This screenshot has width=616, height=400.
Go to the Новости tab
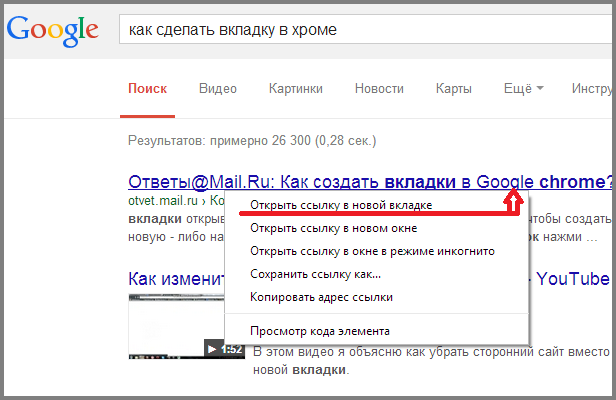click(379, 88)
